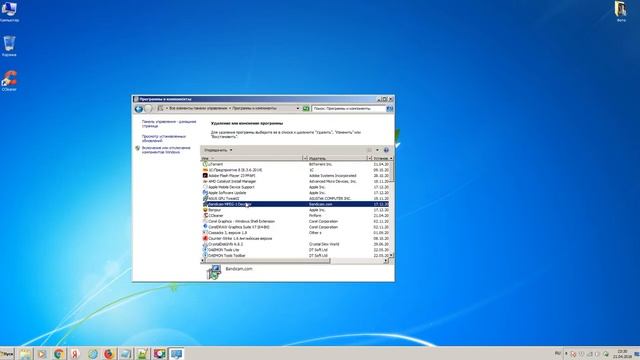Click the RU language indicator in the tray
This screenshot has width=640, height=360.
tap(558, 353)
